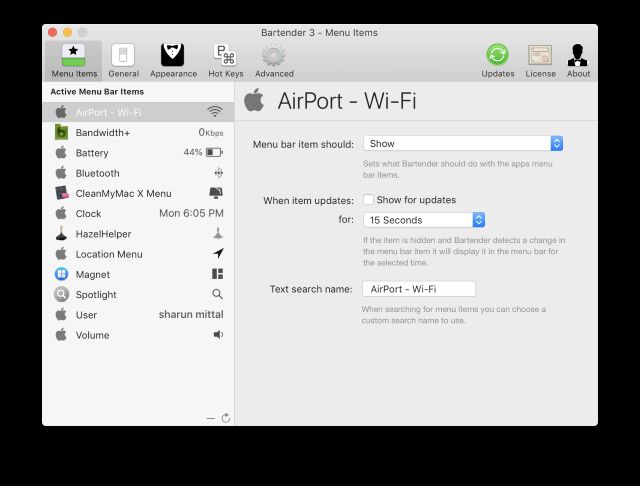The height and width of the screenshot is (486, 640).
Task: Enable Show for updates checkbox
Action: point(368,200)
